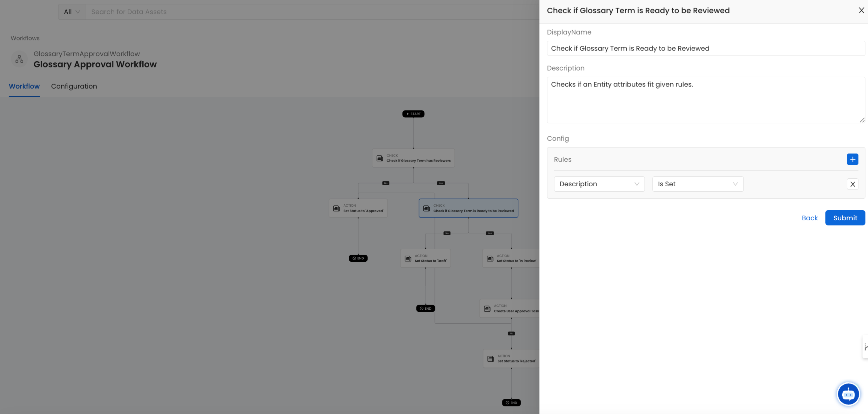Click the No label below Create User Approval Task
This screenshot has height=414, width=868.
click(x=511, y=333)
